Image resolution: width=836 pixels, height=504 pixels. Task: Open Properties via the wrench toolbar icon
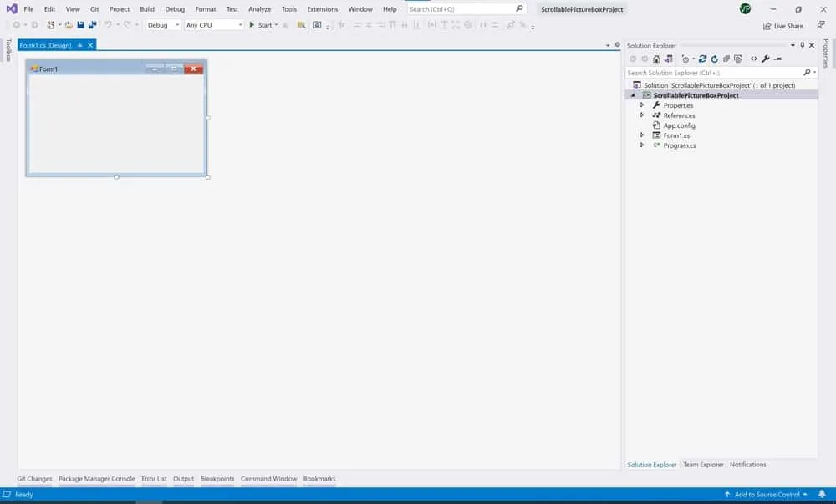point(766,59)
